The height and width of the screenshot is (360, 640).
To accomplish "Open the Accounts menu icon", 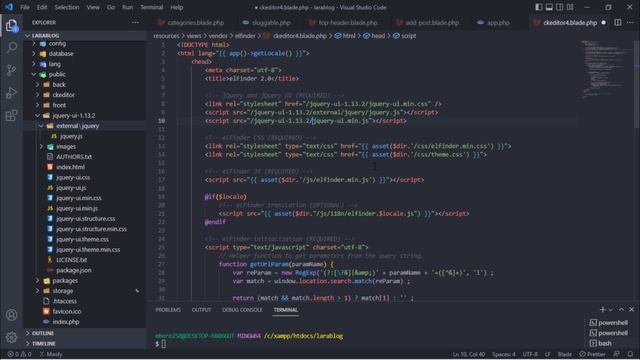I will tap(11, 315).
